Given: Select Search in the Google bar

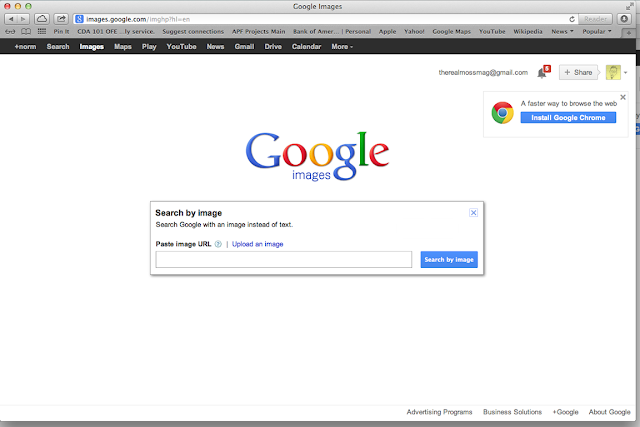Looking at the screenshot, I should pos(58,47).
